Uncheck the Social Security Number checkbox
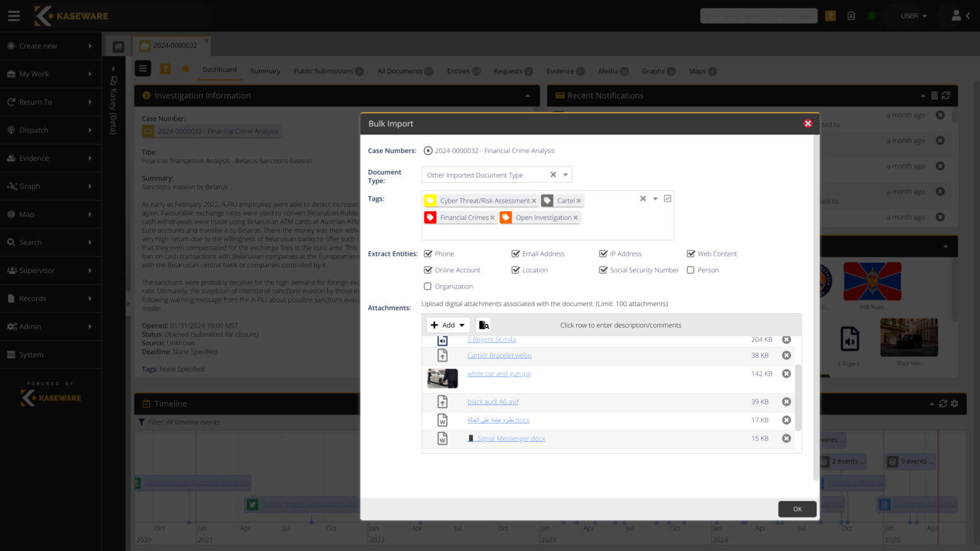980x551 pixels. coord(604,270)
